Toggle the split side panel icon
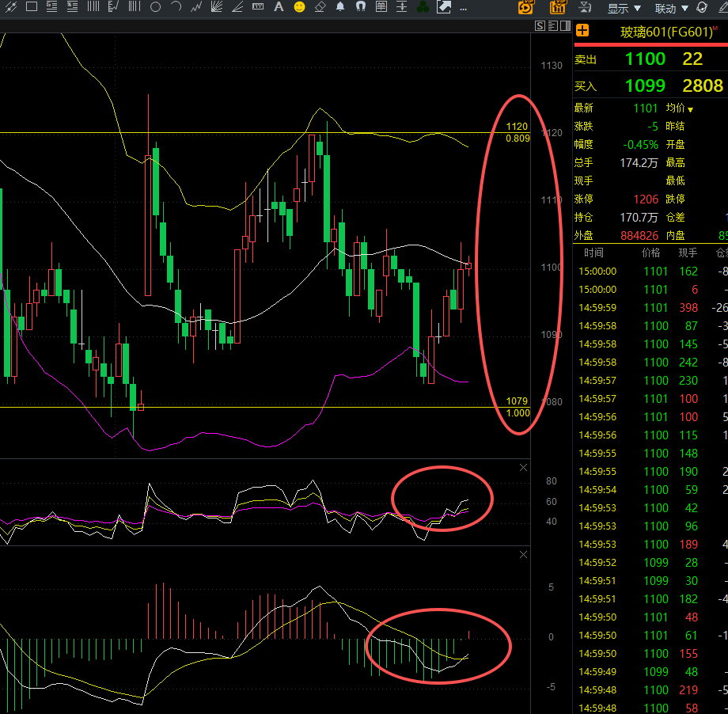This screenshot has width=728, height=714. click(x=565, y=25)
